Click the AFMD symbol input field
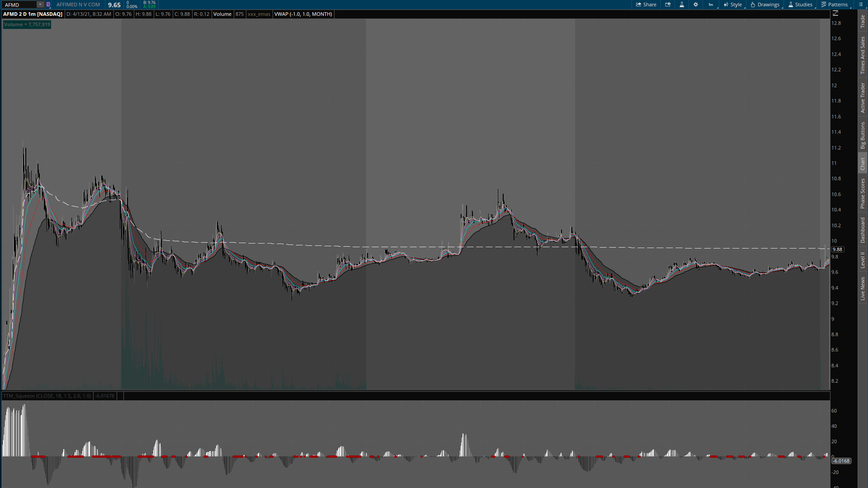The height and width of the screenshot is (488, 868). (19, 5)
